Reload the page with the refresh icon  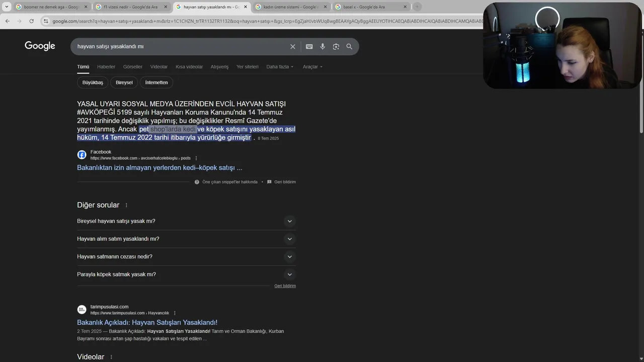pos(31,21)
